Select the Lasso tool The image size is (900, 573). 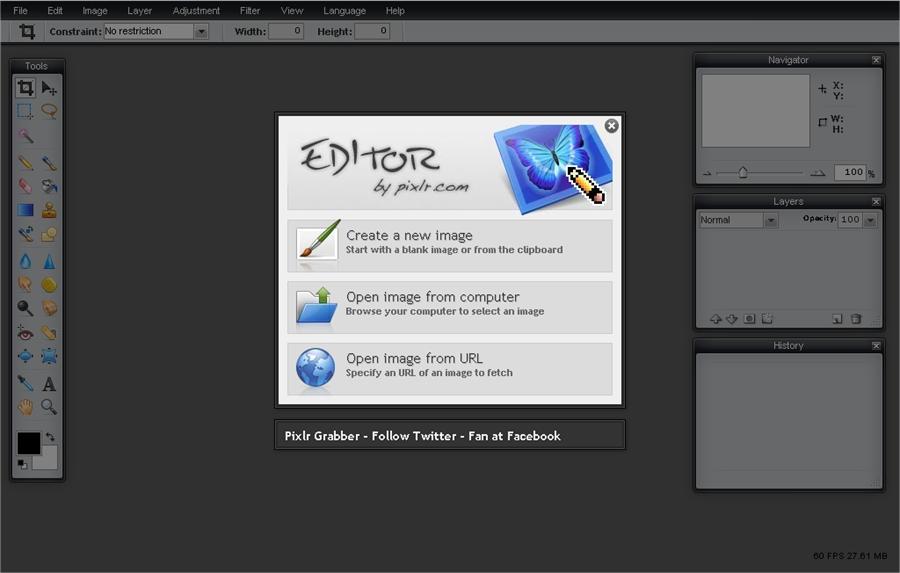tap(49, 111)
